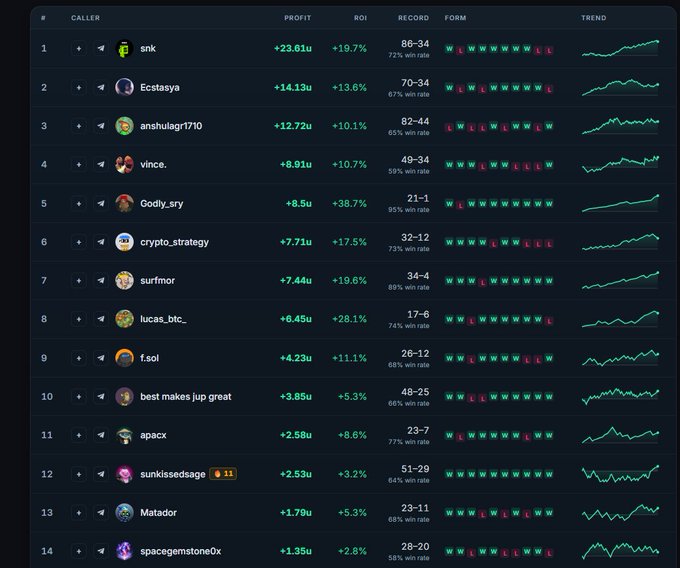
Task: Click the plus button in anshulagr1710's row
Action: pyautogui.click(x=78, y=126)
